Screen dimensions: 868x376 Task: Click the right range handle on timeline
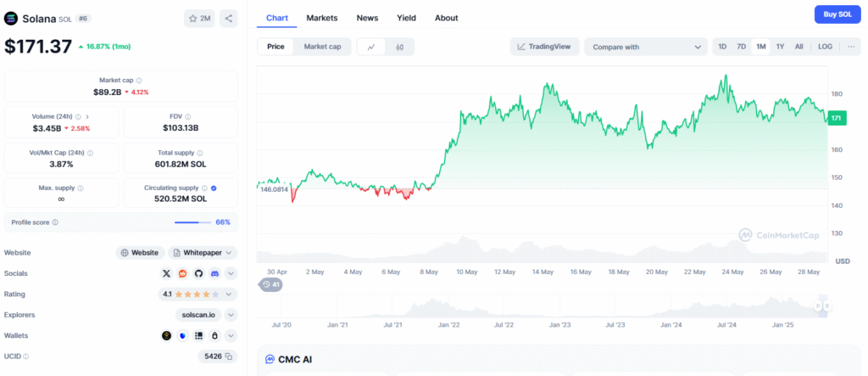826,306
